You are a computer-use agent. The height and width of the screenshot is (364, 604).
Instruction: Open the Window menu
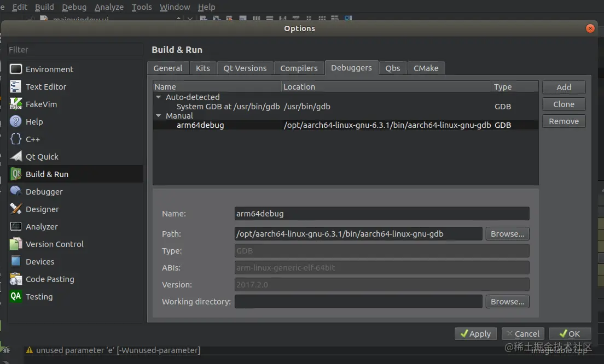175,7
